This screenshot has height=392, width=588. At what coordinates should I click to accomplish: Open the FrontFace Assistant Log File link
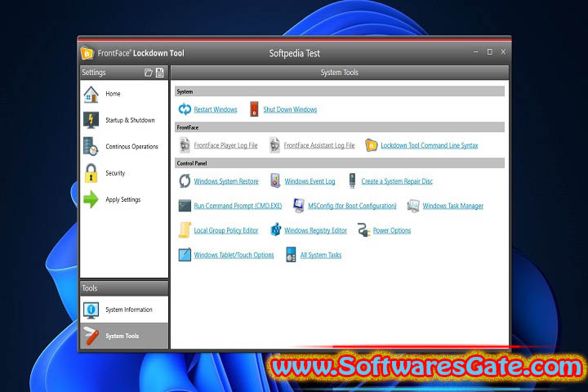click(319, 145)
